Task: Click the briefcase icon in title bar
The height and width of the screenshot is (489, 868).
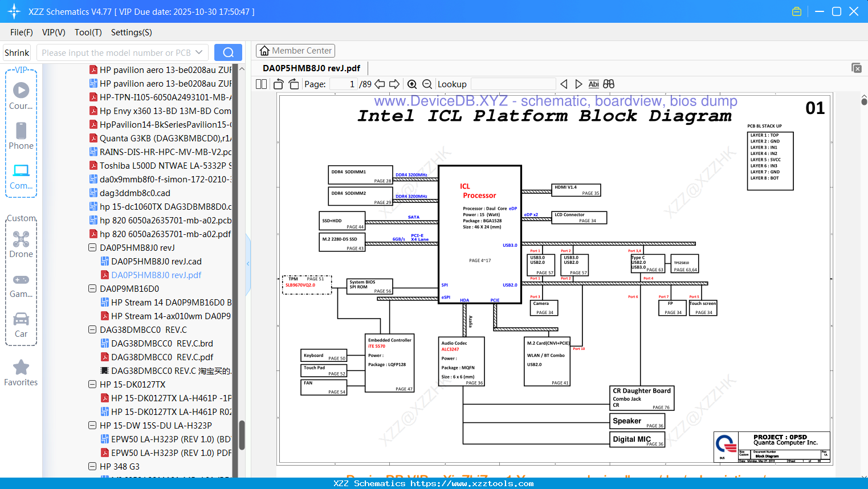Action: (797, 11)
